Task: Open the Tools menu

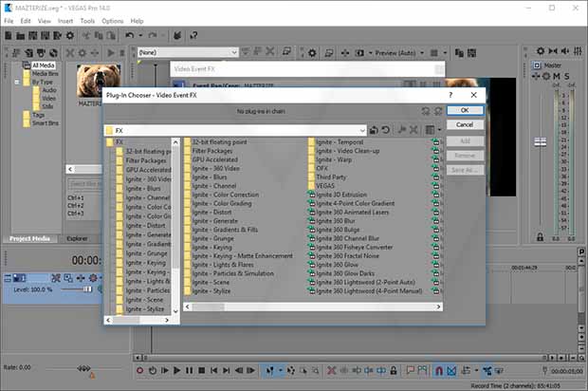Action: pos(87,21)
